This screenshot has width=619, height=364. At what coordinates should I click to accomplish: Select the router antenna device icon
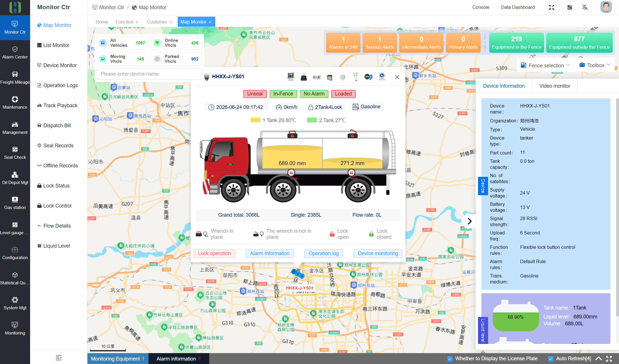(304, 77)
